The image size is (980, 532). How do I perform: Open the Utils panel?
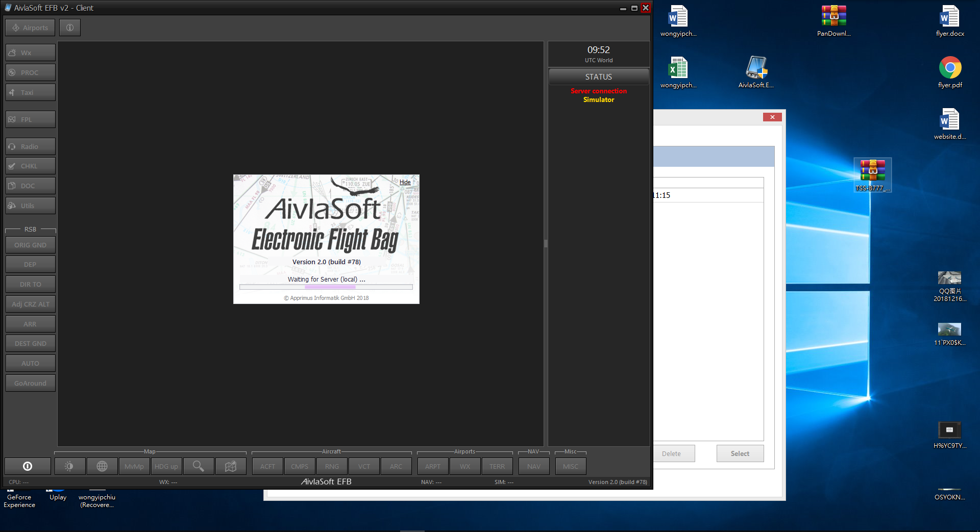pyautogui.click(x=31, y=206)
